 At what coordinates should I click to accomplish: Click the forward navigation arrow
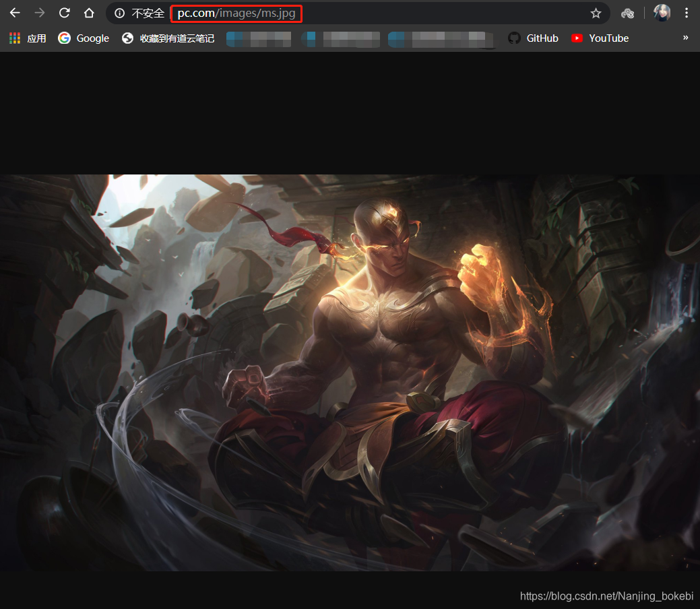click(x=40, y=13)
